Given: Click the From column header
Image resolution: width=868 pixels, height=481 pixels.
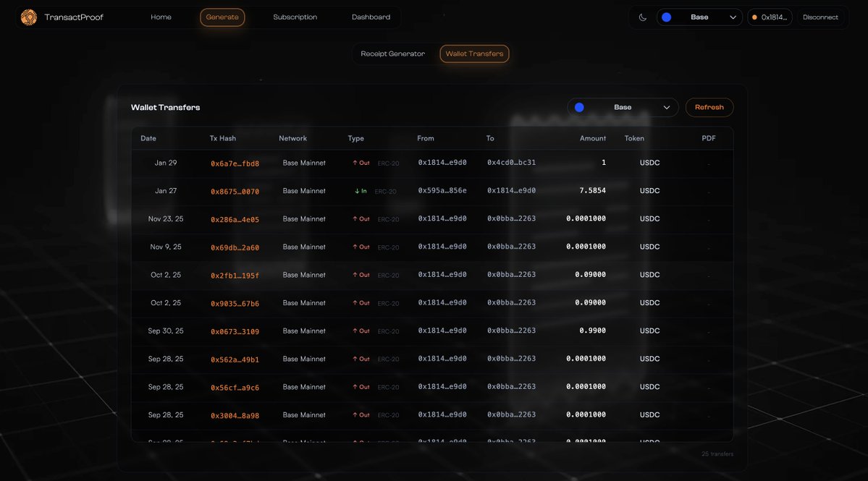Looking at the screenshot, I should click(426, 138).
